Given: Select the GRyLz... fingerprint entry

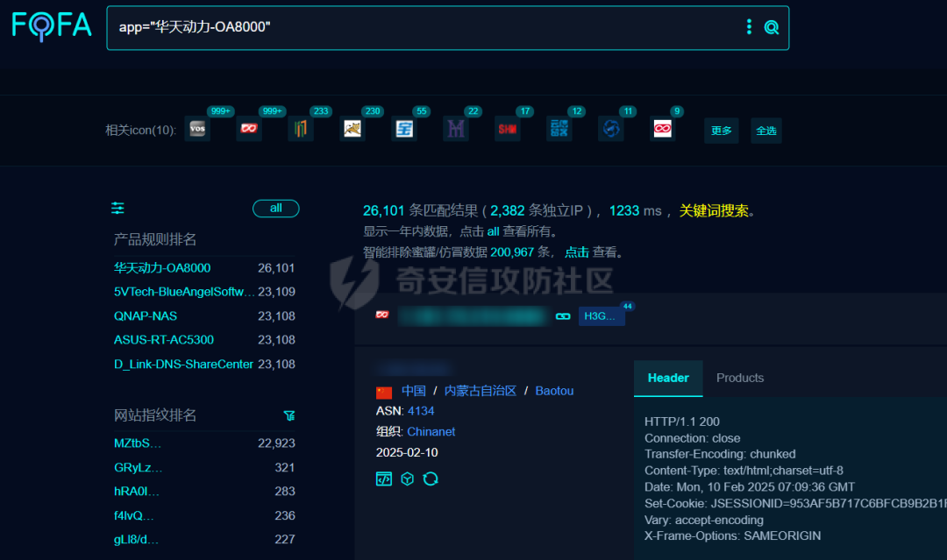Looking at the screenshot, I should [139, 468].
